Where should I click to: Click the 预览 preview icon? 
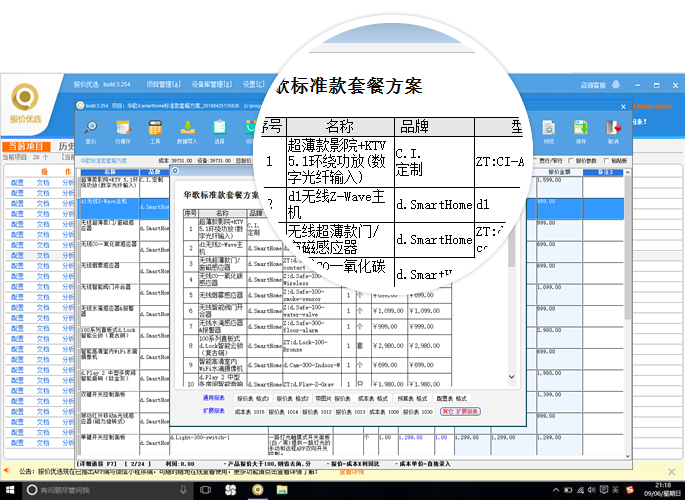coord(549,132)
